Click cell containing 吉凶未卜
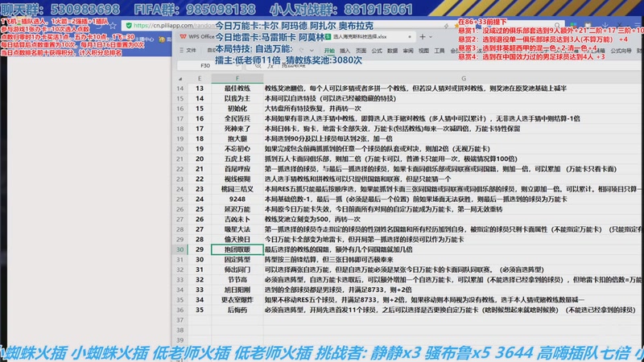Image resolution: width=644 pixels, height=362 pixels. click(x=237, y=219)
